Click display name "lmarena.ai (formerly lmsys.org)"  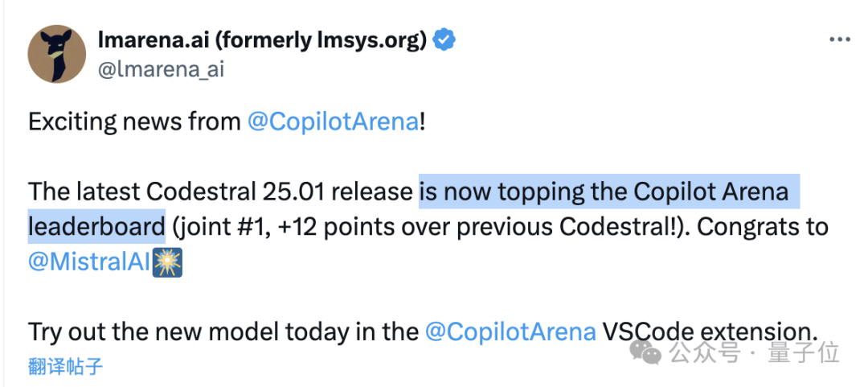point(262,40)
